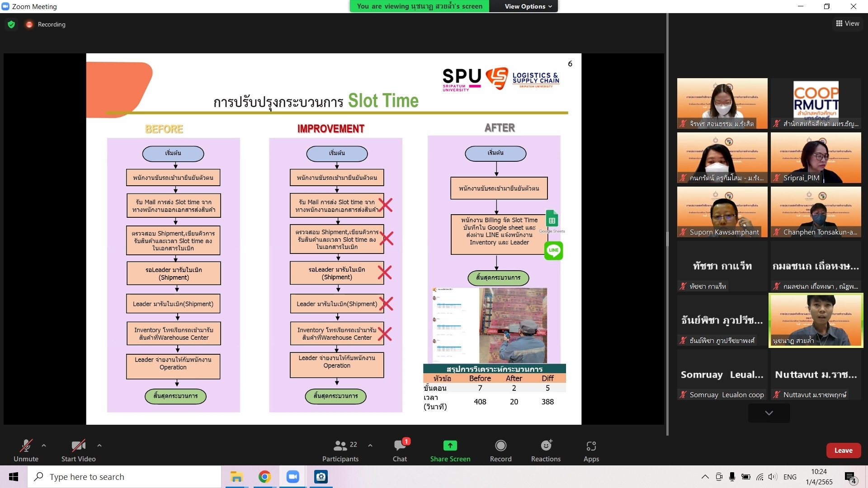Click the Meet Now icon in tray
The image size is (868, 488).
[x=719, y=477]
